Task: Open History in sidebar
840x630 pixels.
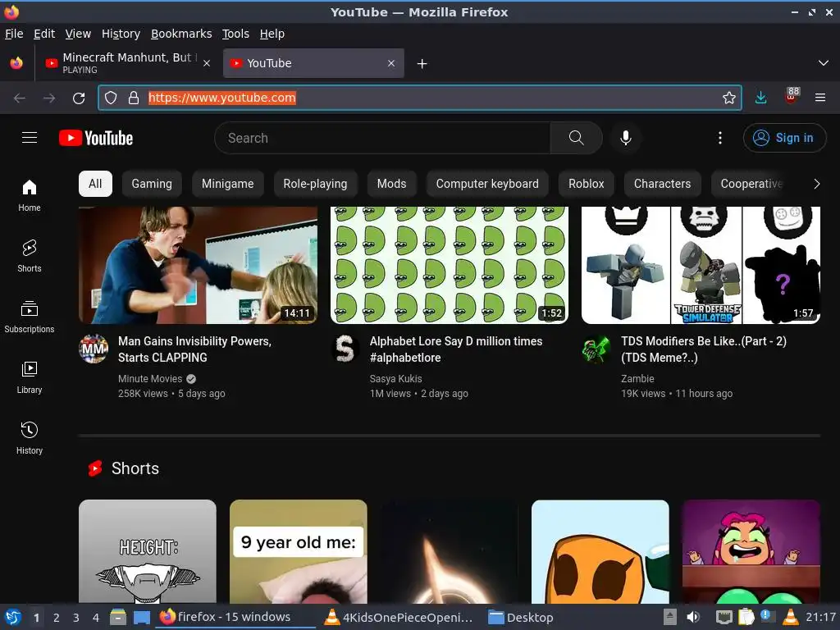Action: click(30, 438)
